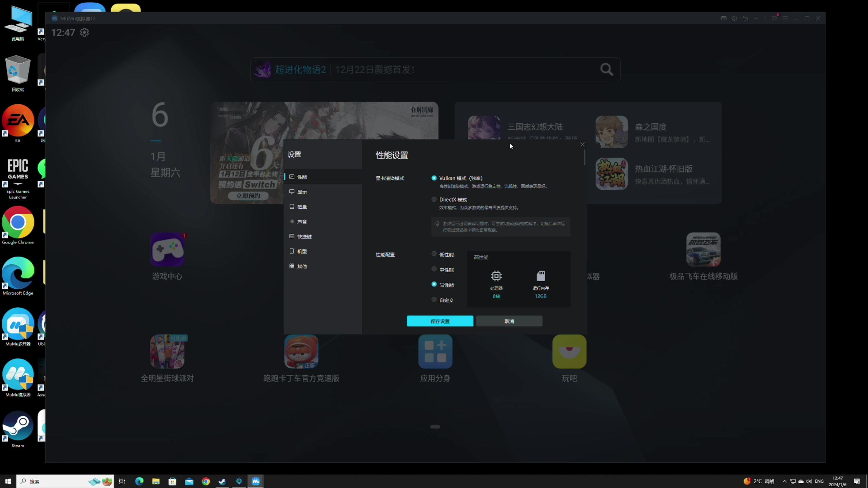Expand the system tray hidden icons chevron
Image resolution: width=868 pixels, height=488 pixels.
click(x=784, y=481)
